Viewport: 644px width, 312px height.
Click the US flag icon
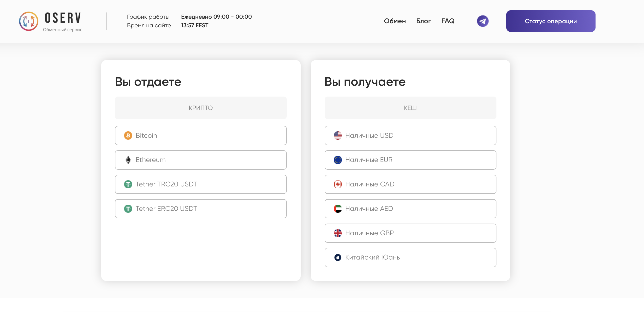coord(338,136)
